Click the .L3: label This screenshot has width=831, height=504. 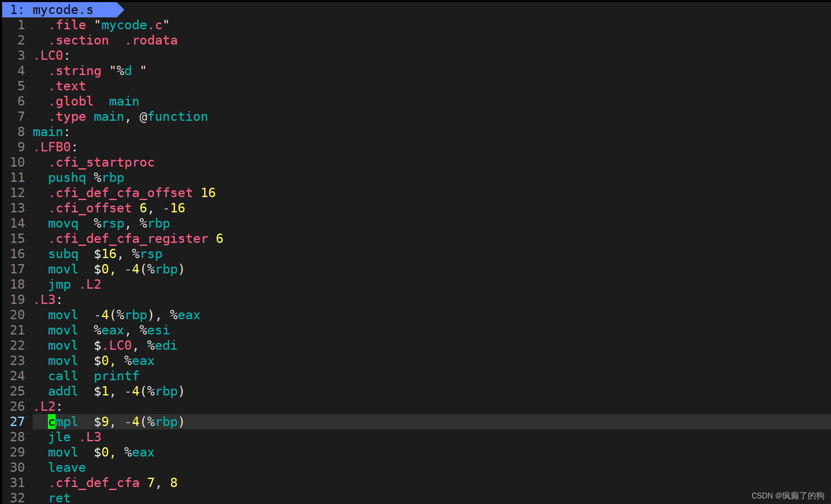48,300
